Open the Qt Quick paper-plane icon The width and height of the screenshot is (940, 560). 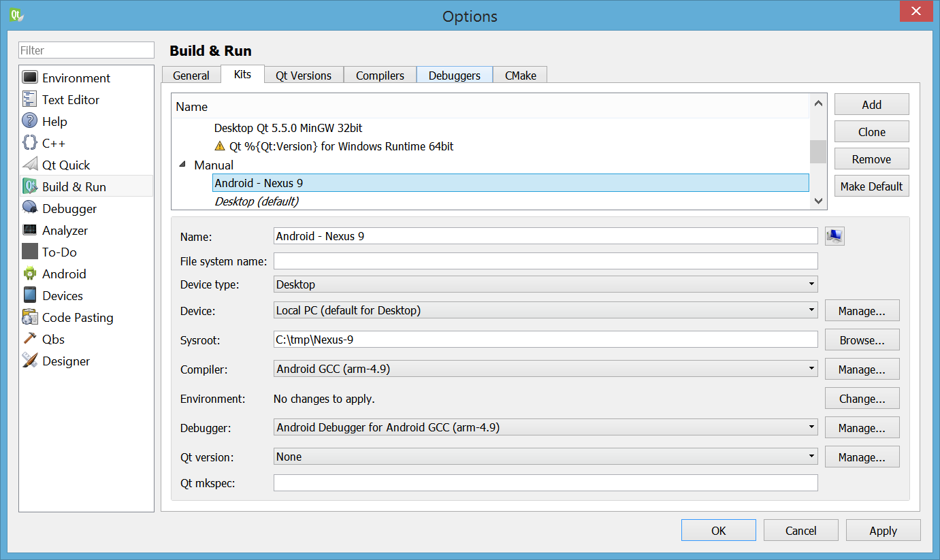coord(30,165)
